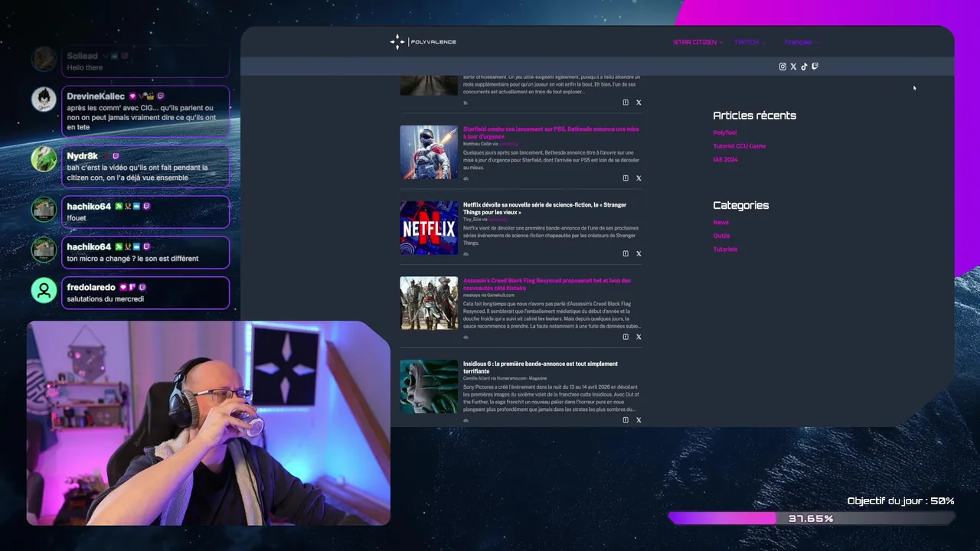Open the Twitch social icon in header bar
The width and height of the screenshot is (980, 551).
tap(815, 67)
